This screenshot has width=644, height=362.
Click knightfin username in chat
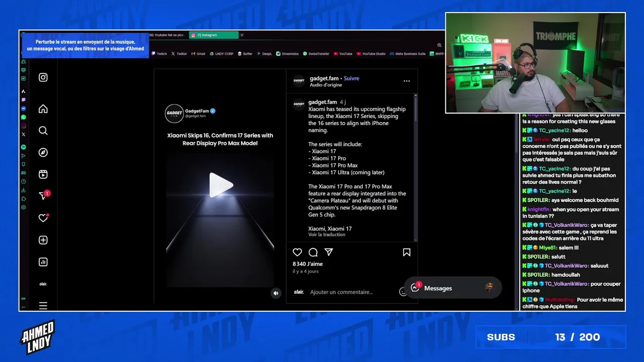pos(539,210)
